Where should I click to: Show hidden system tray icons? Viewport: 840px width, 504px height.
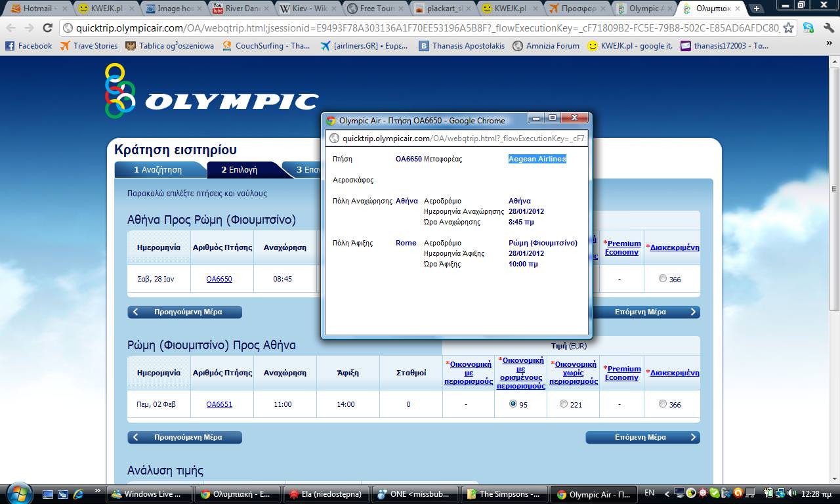[667, 493]
